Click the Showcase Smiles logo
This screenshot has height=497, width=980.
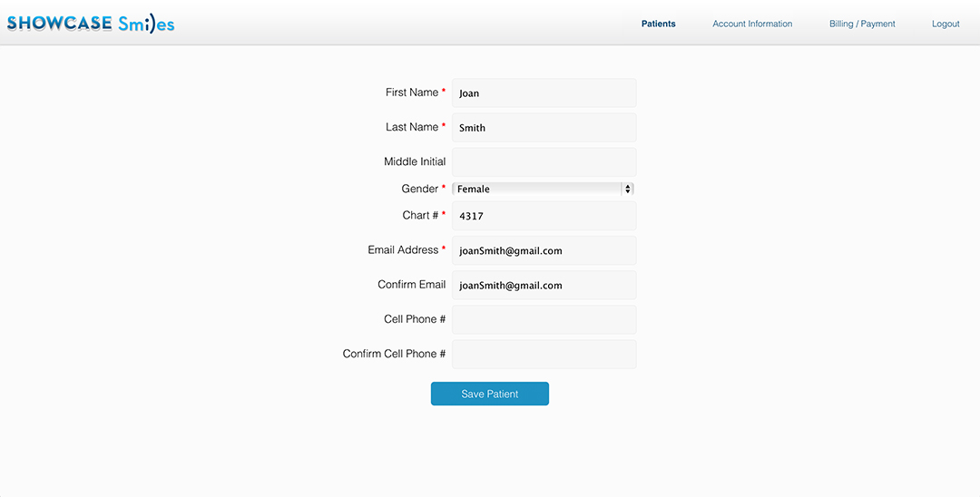coord(91,24)
